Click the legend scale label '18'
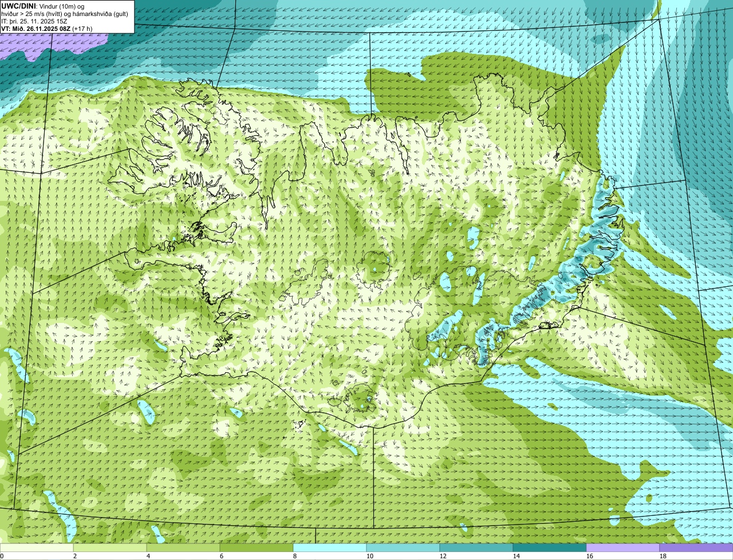Viewport: 733px width, 560px height. click(x=663, y=556)
